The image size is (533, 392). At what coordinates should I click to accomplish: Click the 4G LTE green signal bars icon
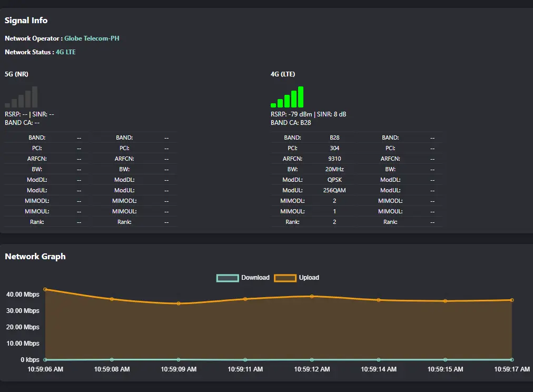click(287, 97)
